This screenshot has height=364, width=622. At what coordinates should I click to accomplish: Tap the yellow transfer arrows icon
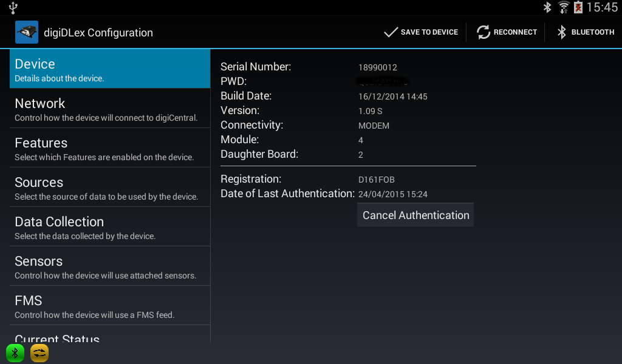tap(39, 353)
